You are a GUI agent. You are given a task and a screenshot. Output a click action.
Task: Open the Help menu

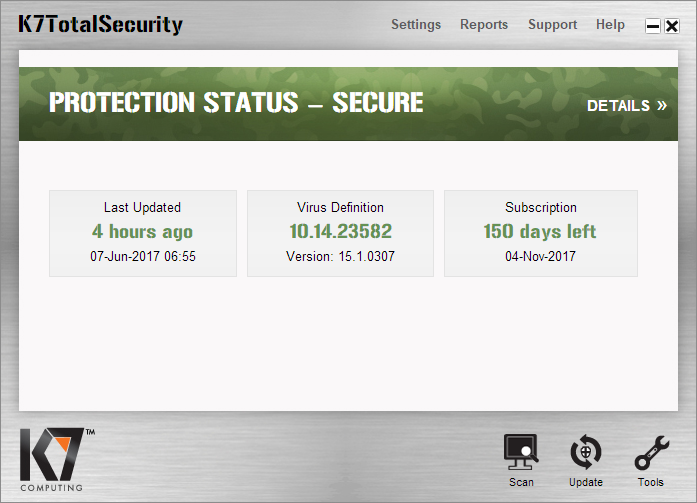point(610,25)
